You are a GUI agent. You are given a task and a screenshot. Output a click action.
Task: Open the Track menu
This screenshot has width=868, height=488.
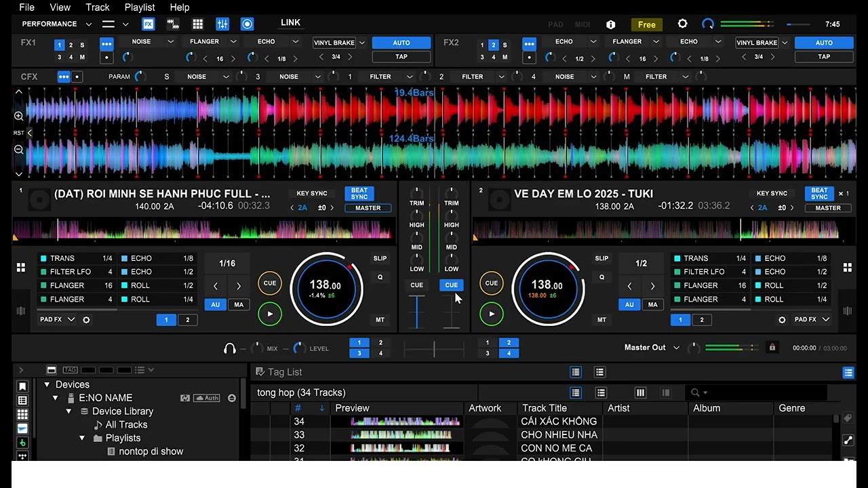98,7
